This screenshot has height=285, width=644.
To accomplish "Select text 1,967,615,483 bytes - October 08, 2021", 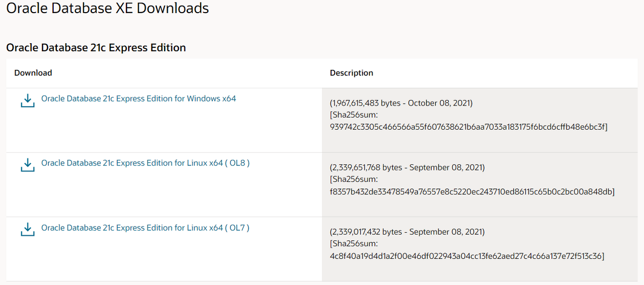I will [401, 103].
